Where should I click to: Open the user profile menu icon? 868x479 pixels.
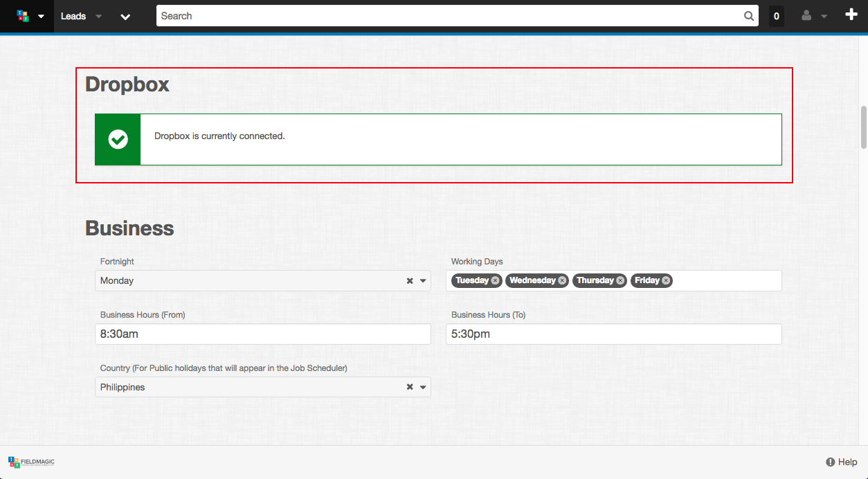click(806, 16)
